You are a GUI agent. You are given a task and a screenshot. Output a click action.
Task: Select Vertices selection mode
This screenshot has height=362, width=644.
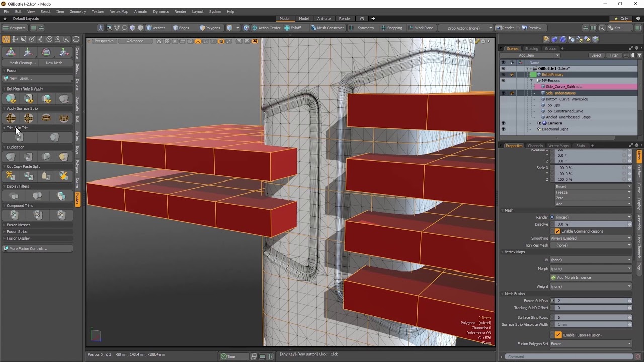(x=155, y=28)
